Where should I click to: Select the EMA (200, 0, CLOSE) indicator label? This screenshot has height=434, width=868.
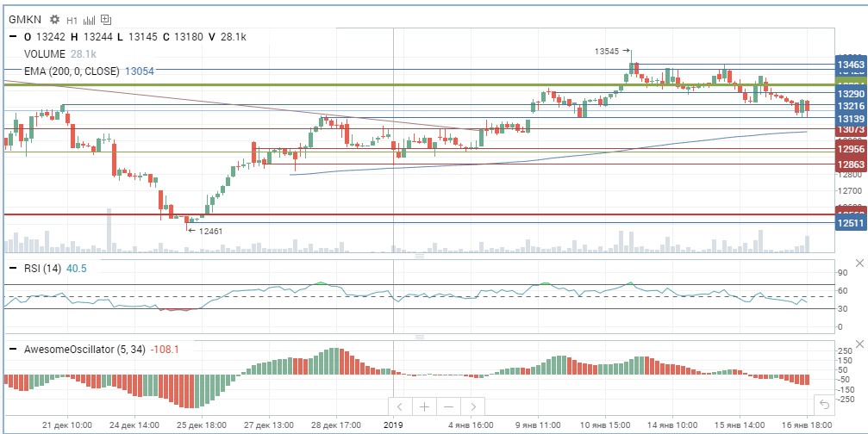pos(72,71)
